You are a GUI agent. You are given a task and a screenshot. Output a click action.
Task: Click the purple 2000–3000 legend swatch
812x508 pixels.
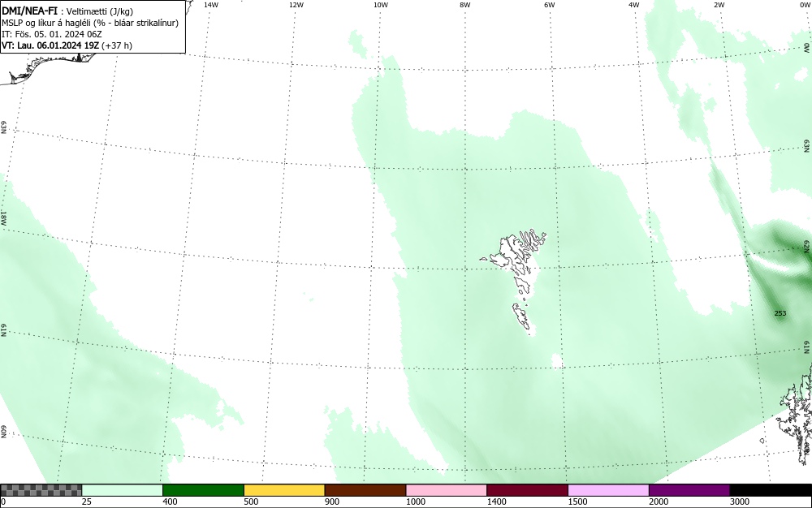point(689,490)
